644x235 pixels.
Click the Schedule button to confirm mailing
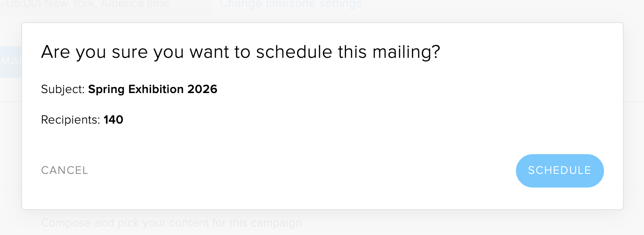click(x=559, y=171)
